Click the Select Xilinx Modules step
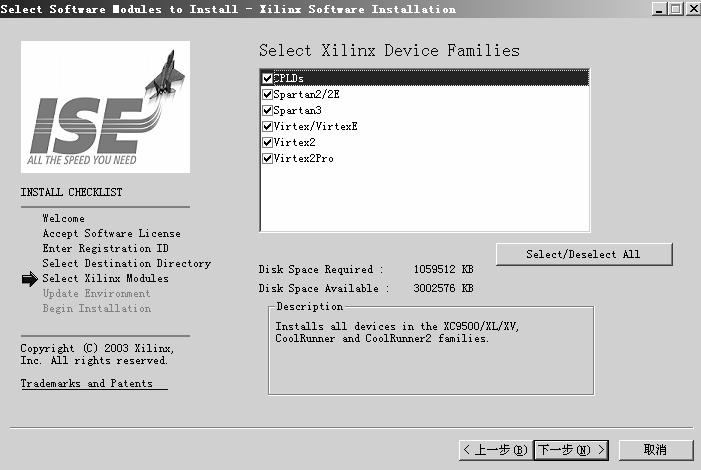The width and height of the screenshot is (701, 470). (x=106, y=279)
